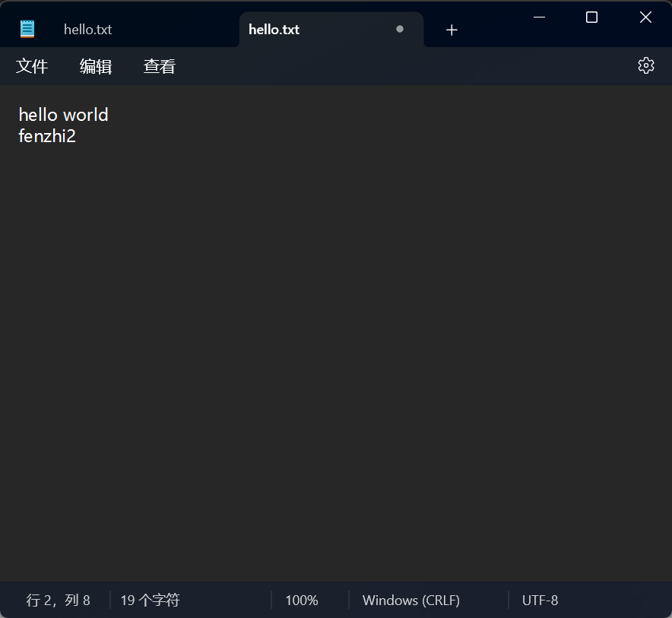Click the Windows (CRLF) line ending indicator
672x618 pixels.
pos(411,600)
